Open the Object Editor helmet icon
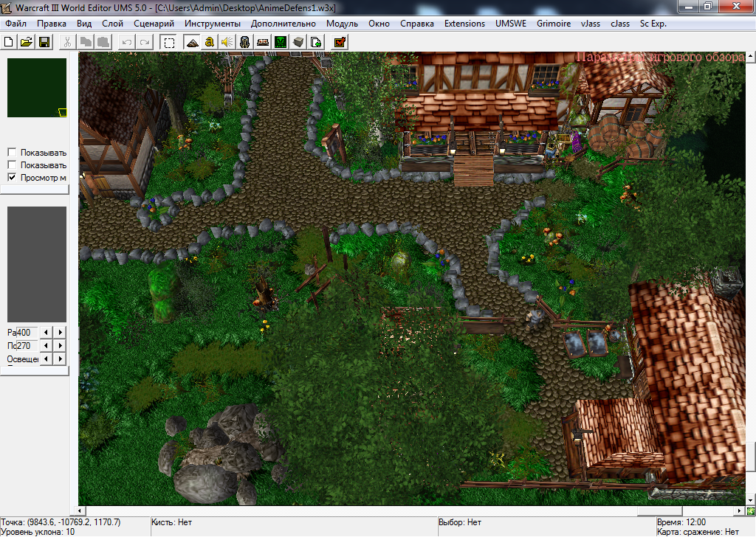The width and height of the screenshot is (756, 537). coord(245,42)
